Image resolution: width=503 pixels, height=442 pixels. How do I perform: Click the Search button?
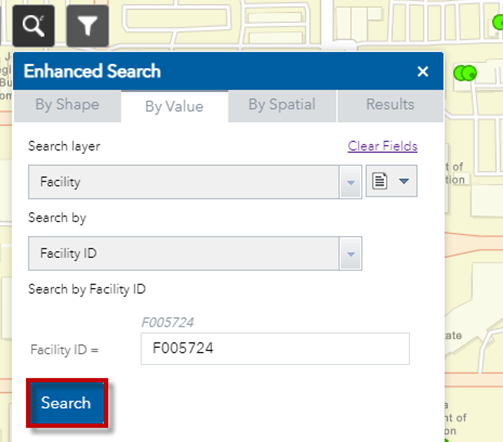point(67,403)
